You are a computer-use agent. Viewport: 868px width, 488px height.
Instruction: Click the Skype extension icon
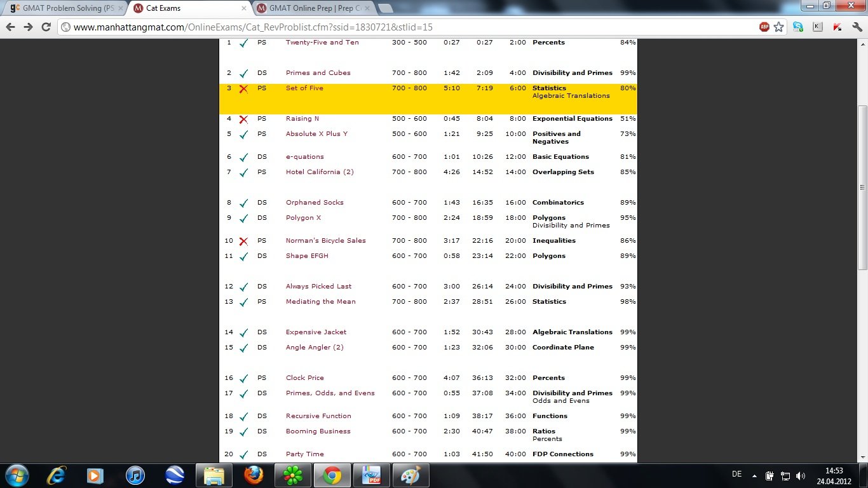(798, 27)
